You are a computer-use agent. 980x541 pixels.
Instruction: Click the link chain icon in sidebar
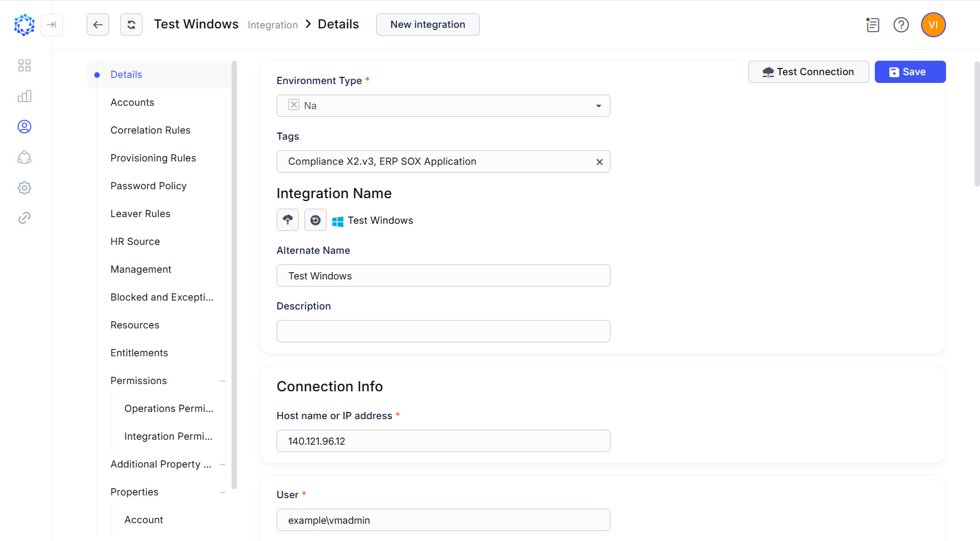point(24,218)
